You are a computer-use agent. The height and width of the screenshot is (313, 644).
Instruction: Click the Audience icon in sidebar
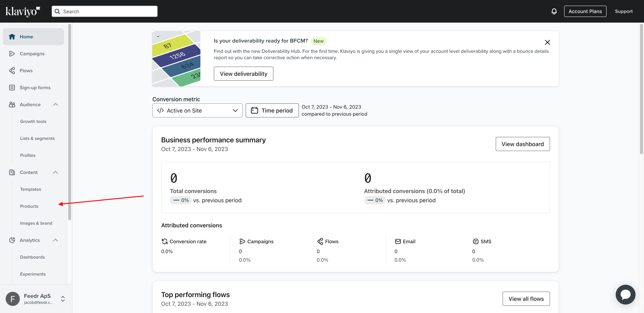click(x=11, y=104)
